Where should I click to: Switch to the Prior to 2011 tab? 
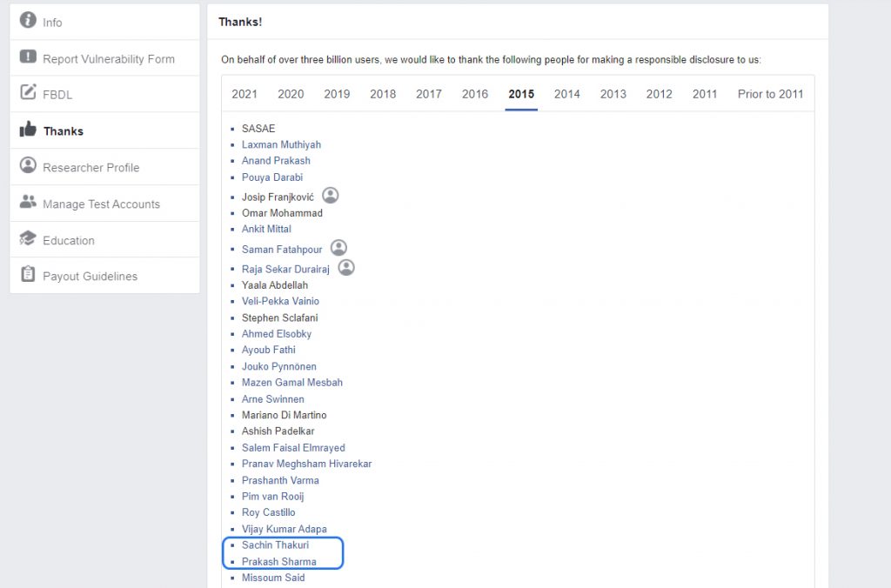point(771,94)
